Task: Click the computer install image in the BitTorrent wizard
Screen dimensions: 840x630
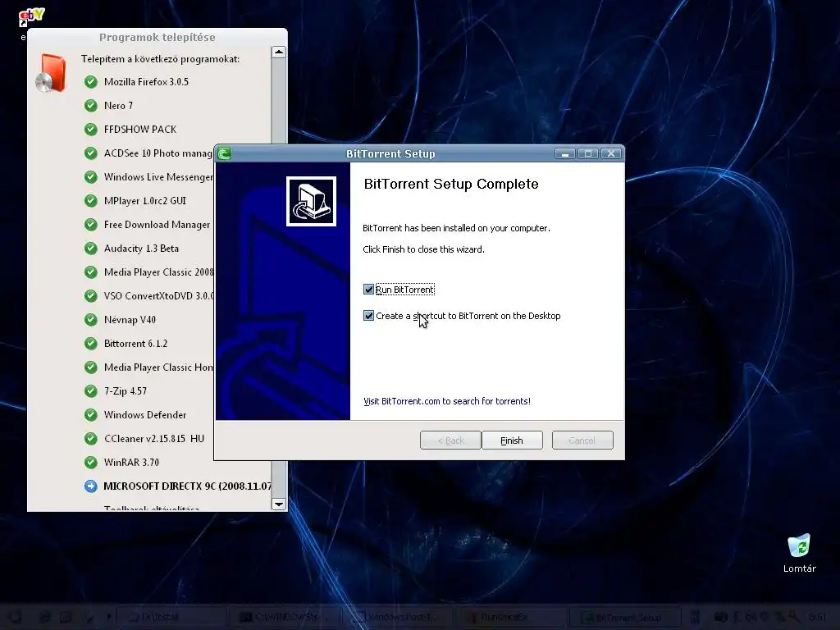Action: pos(311,202)
